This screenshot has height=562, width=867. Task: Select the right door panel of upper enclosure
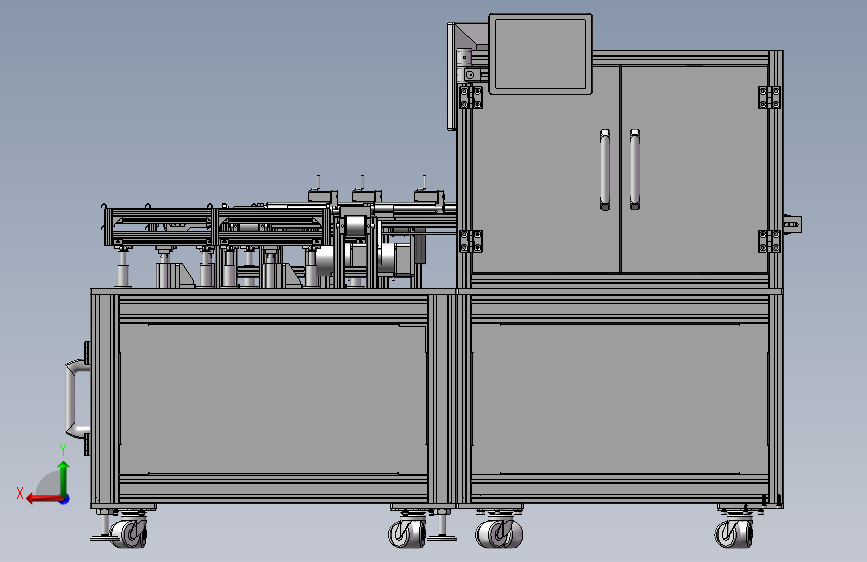click(x=694, y=169)
